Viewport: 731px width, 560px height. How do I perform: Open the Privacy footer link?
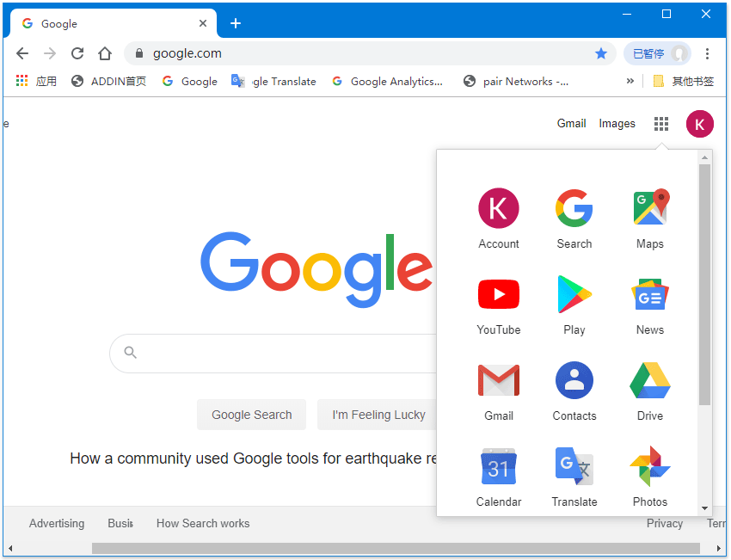(664, 523)
